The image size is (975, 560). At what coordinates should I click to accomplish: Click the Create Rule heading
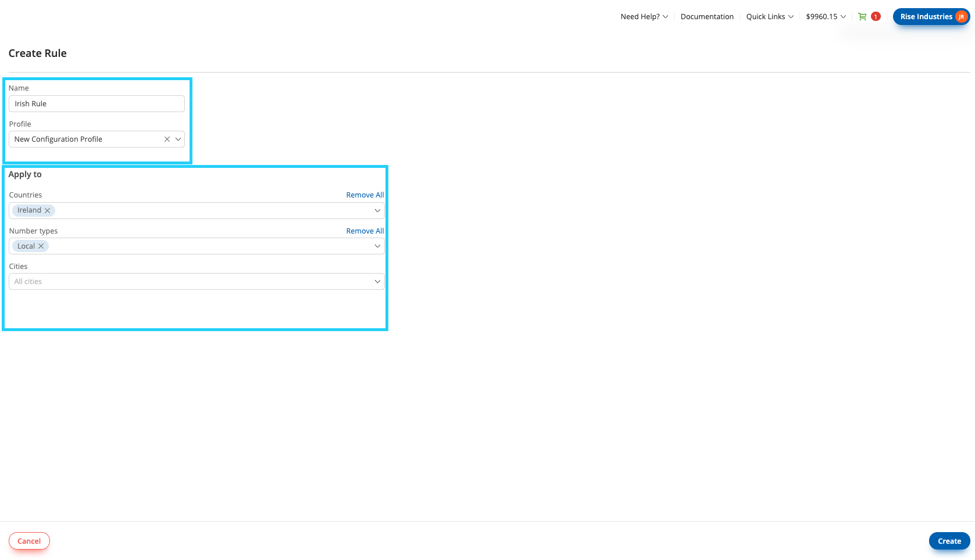click(38, 53)
